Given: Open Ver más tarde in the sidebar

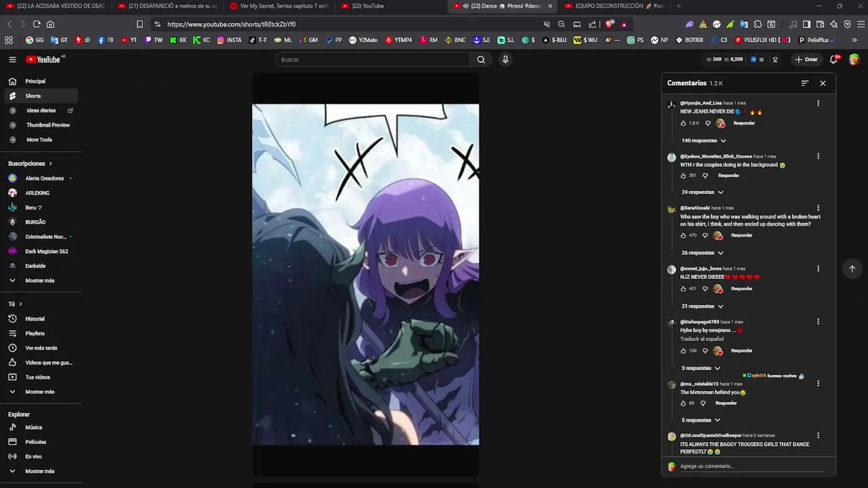Looking at the screenshot, I should coord(39,348).
